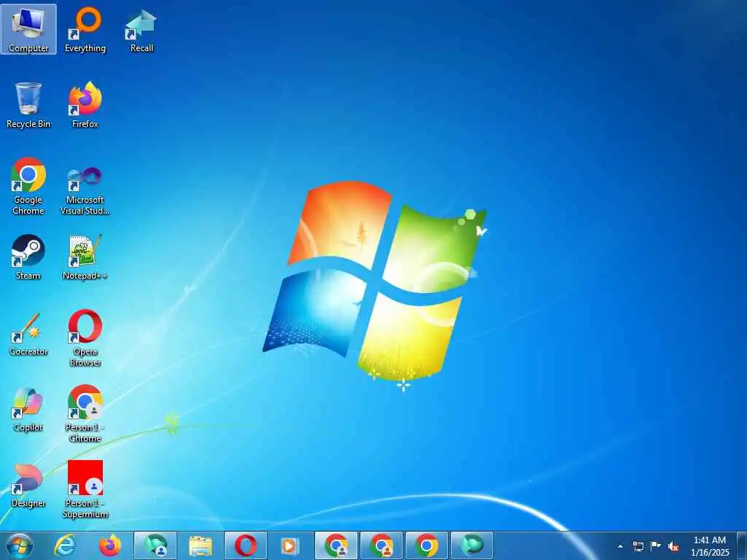Select the Google Chrome desktop shortcut

28,186
